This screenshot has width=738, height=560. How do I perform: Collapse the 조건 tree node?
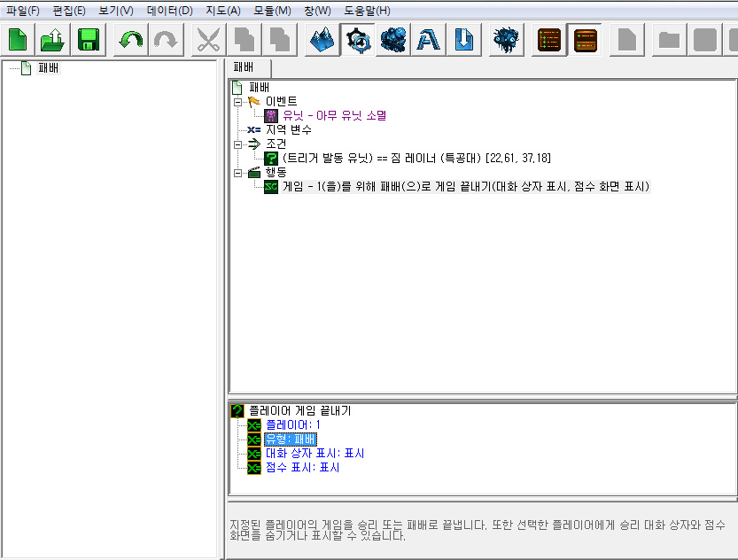coord(237,144)
